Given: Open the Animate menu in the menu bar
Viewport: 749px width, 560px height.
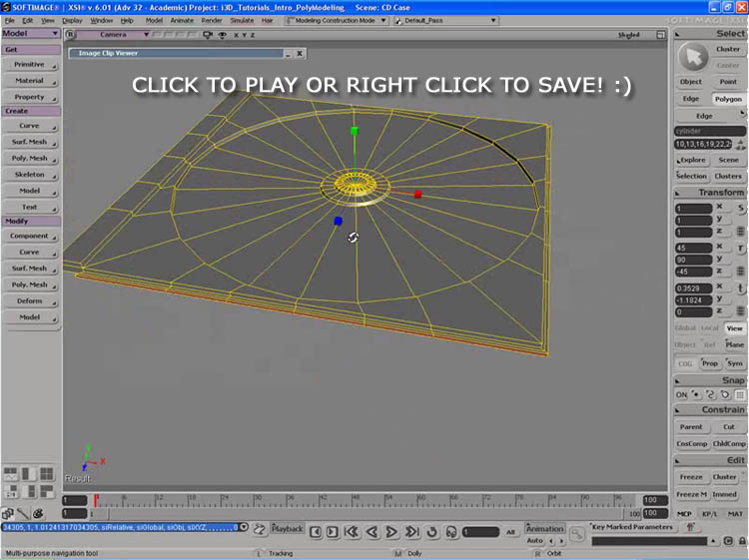Looking at the screenshot, I should (x=183, y=20).
